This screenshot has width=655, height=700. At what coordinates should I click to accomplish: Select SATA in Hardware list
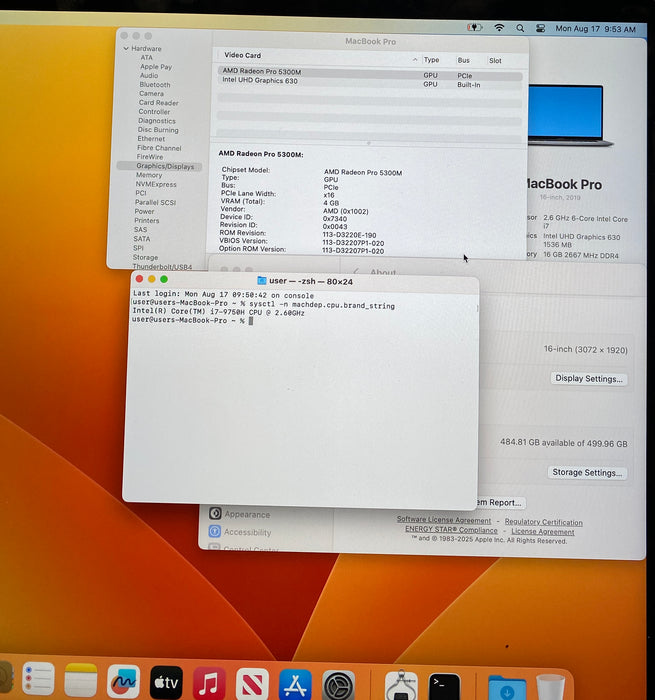tap(142, 239)
